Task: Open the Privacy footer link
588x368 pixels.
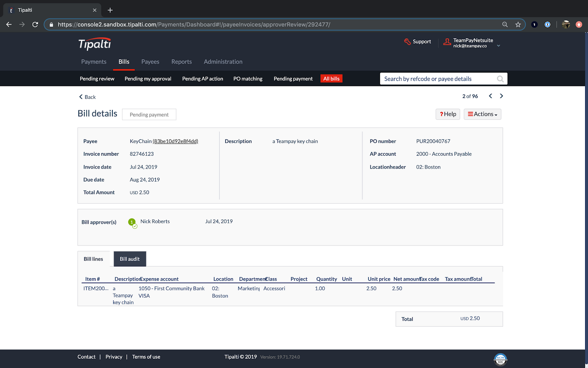Action: [114, 357]
